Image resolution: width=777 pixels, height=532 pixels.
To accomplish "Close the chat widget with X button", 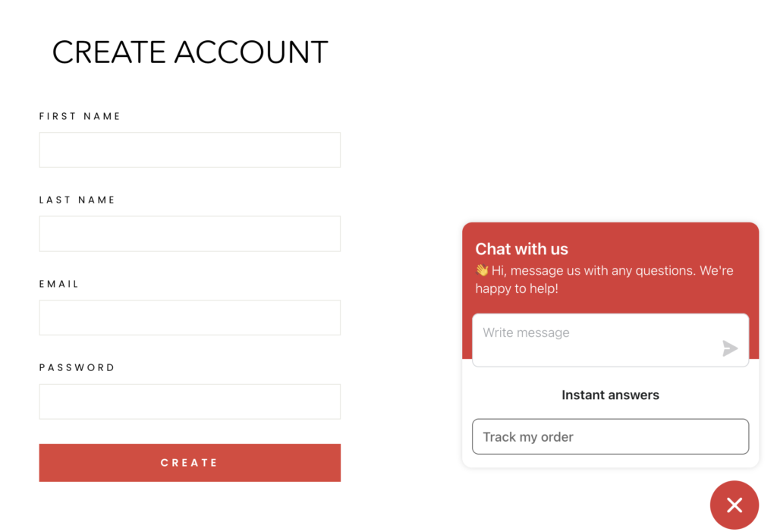I will (734, 505).
